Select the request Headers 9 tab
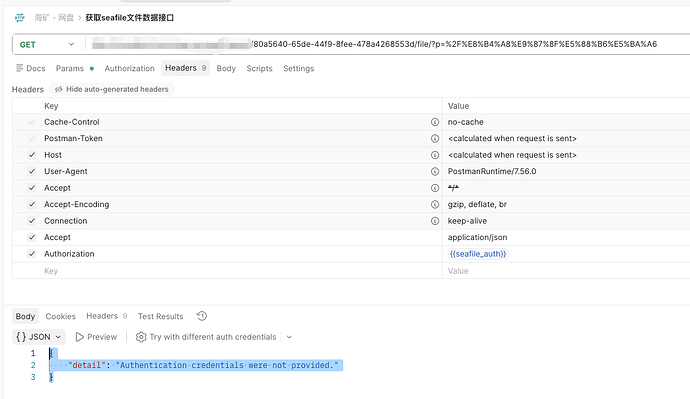This screenshot has width=690, height=399. coord(185,68)
